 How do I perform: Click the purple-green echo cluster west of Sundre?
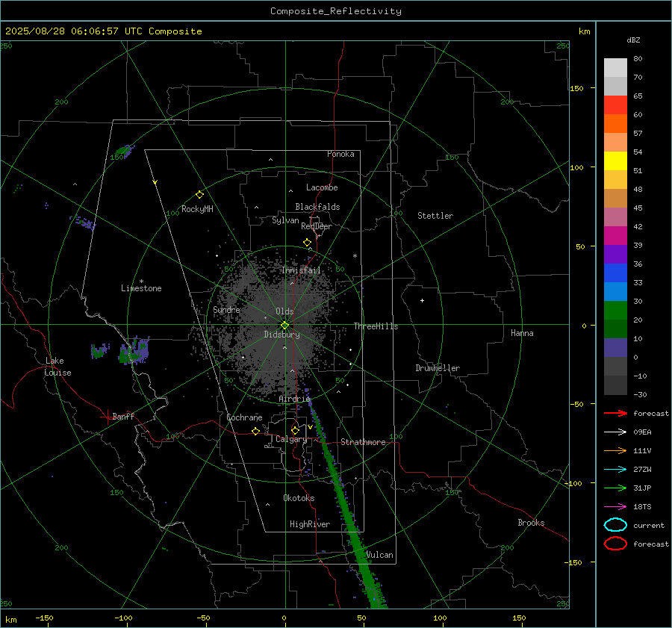click(134, 351)
